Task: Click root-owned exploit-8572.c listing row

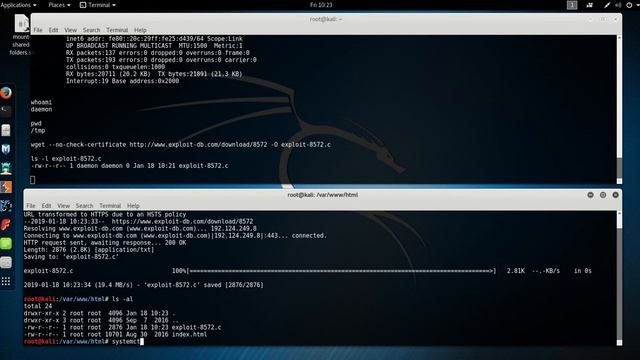Action: [122, 327]
